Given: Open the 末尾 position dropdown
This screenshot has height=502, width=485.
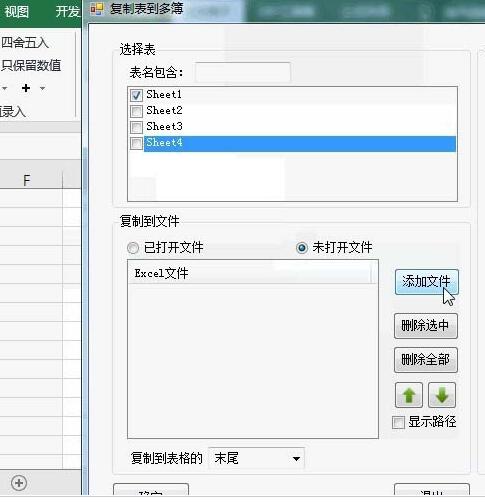Looking at the screenshot, I should (x=256, y=459).
